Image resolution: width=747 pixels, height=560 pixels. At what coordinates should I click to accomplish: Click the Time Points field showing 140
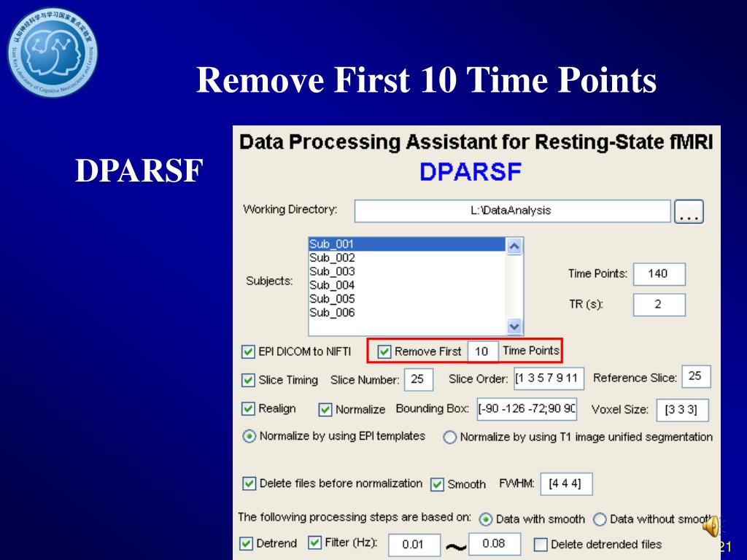coord(659,274)
